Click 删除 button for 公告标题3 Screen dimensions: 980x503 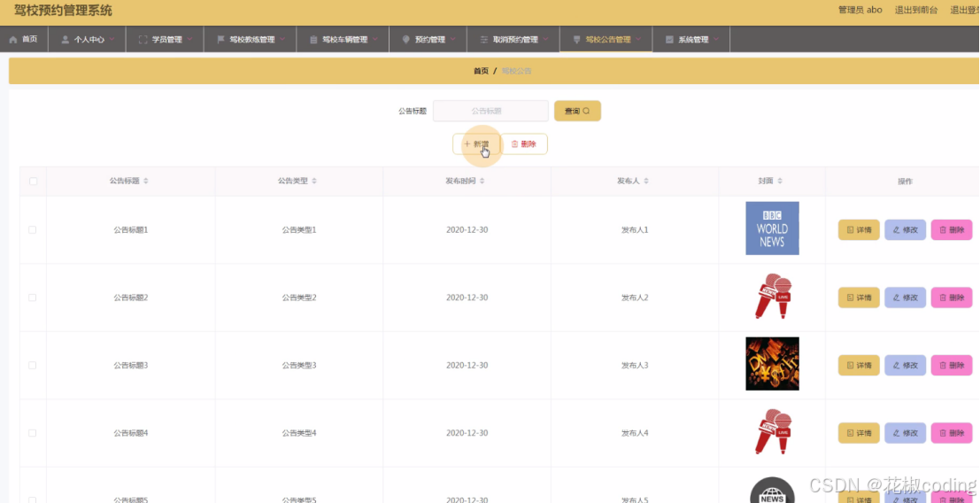(952, 365)
